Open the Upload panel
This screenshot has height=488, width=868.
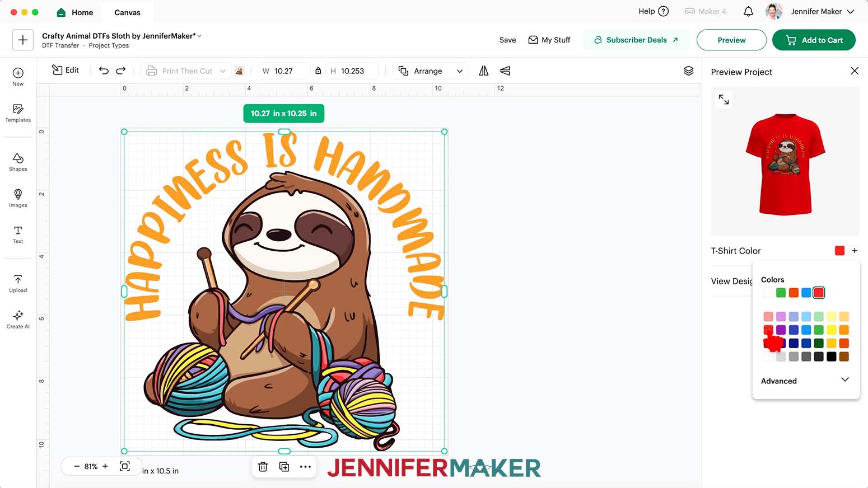click(x=18, y=283)
